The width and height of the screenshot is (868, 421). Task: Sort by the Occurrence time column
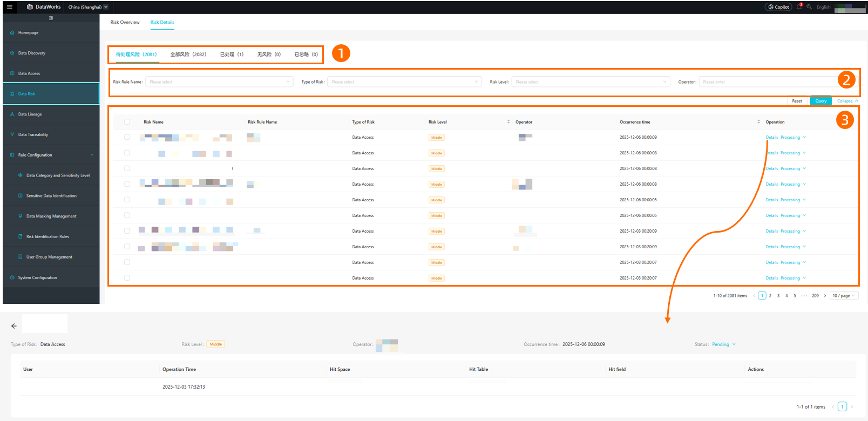[x=758, y=122]
